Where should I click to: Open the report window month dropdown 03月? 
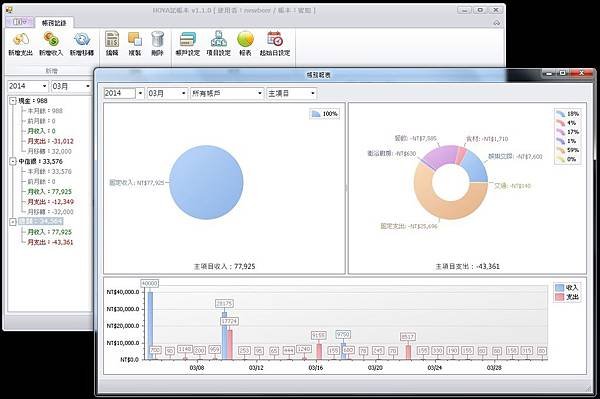click(x=168, y=93)
